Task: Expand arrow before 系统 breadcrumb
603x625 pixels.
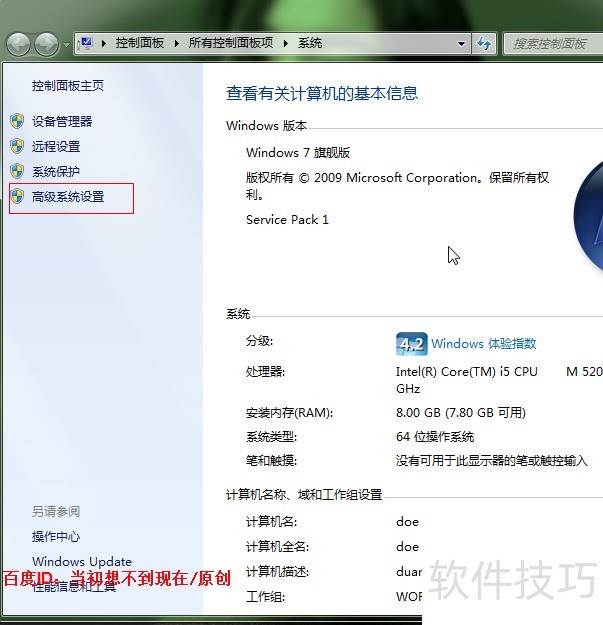Action: click(x=286, y=43)
